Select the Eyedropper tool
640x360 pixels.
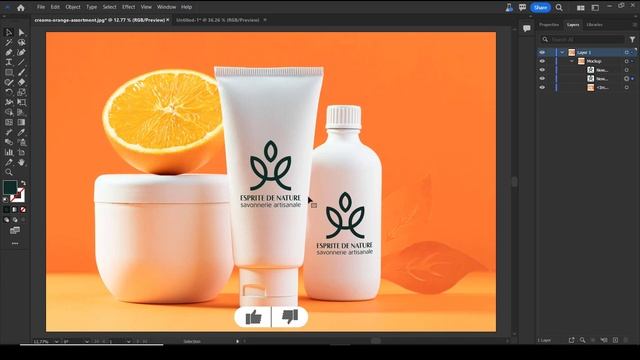click(21, 132)
